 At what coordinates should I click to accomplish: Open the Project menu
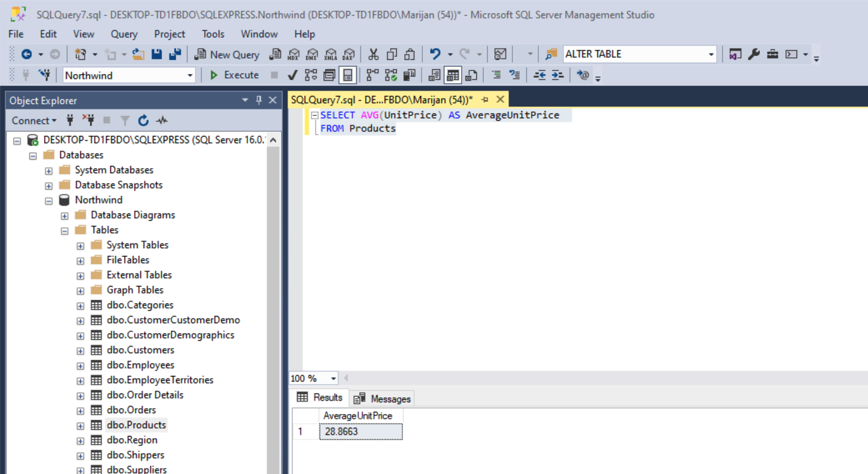169,34
